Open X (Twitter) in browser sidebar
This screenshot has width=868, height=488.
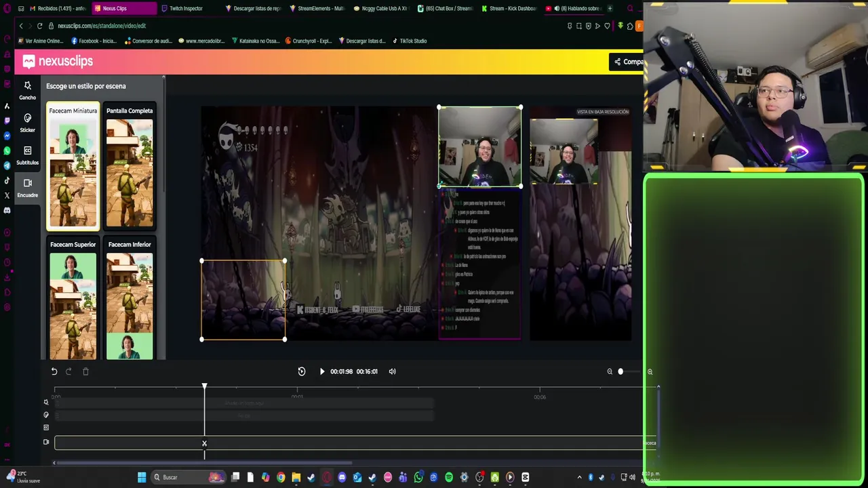(7, 195)
